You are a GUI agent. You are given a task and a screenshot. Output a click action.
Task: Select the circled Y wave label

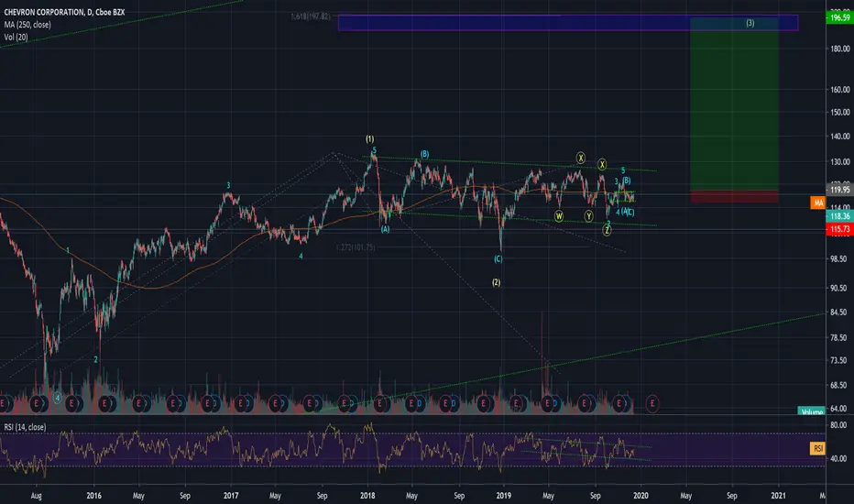589,216
